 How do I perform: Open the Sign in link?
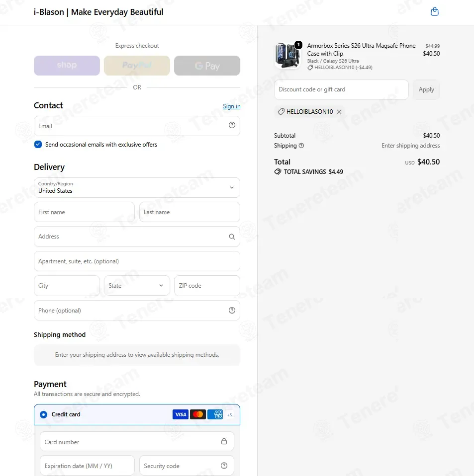pyautogui.click(x=232, y=106)
